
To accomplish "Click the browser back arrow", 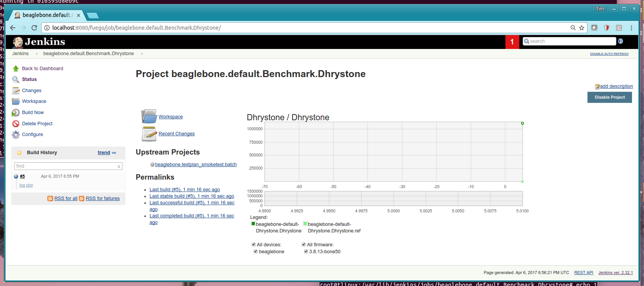I will coord(13,28).
